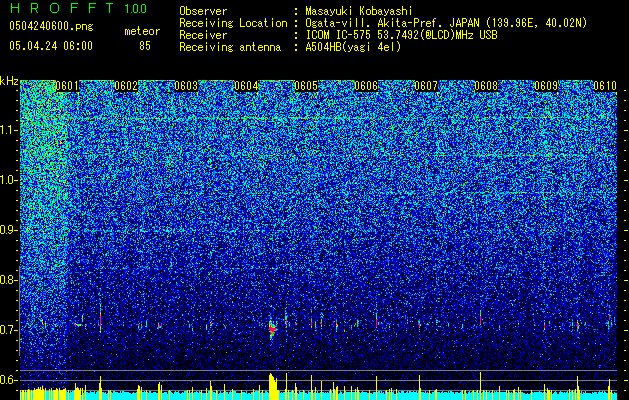Screen dimensions: 629x400
Task: Select the Ogata-vill. Akita-Pref. JAPAN location text
Action: (446, 23)
